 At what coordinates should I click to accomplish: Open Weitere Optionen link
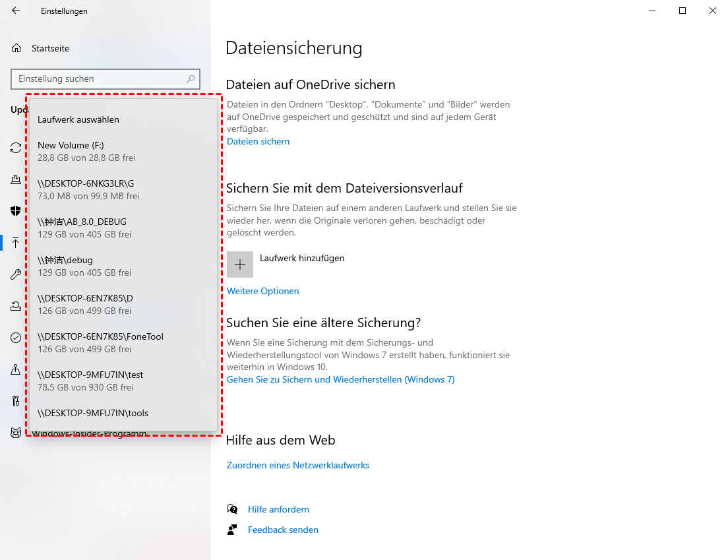point(262,291)
